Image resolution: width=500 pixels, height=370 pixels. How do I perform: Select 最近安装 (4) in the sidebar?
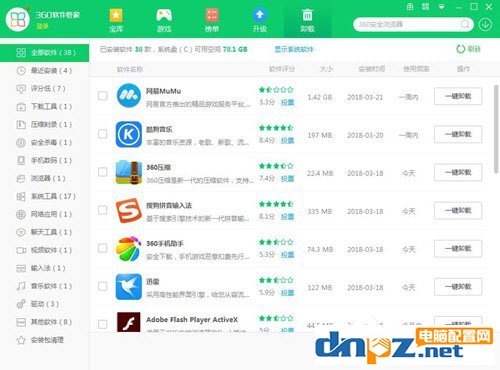45,71
